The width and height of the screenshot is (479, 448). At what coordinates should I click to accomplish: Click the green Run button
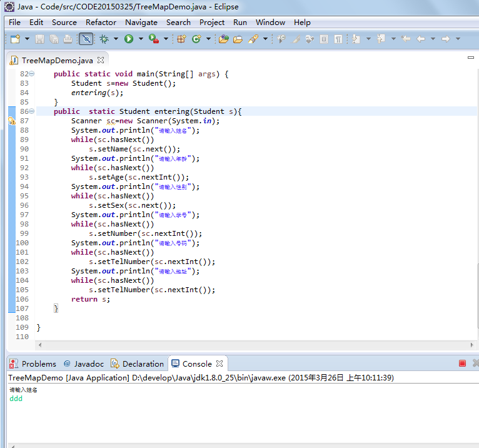click(129, 39)
